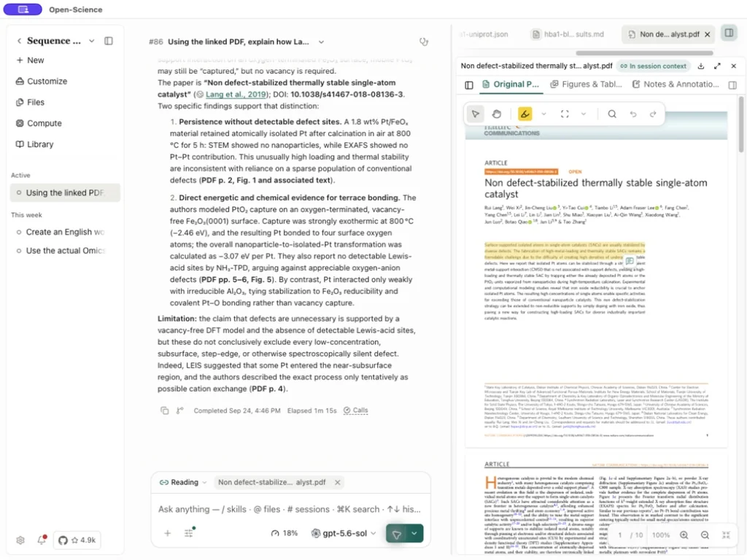
Task: Click the comment note icon on highlight
Action: (630, 260)
